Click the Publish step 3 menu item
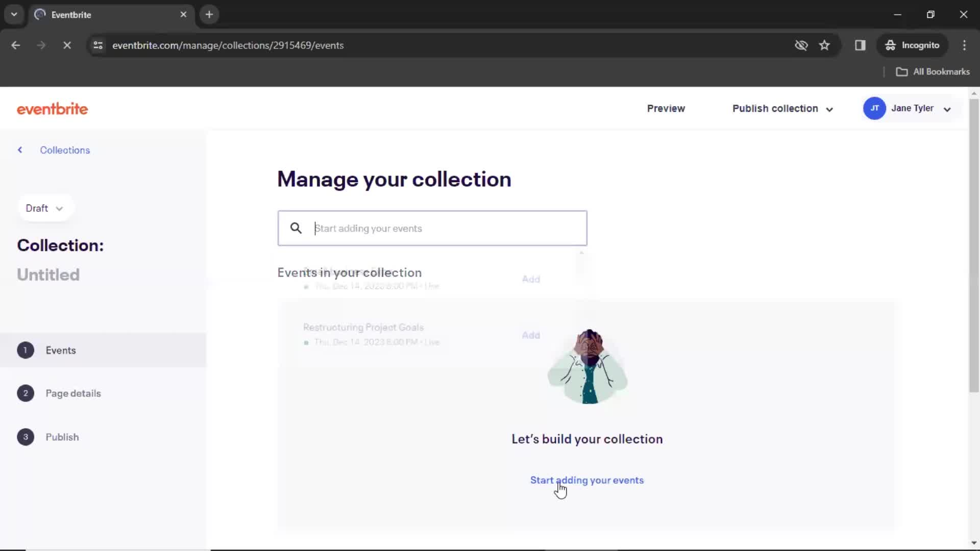The height and width of the screenshot is (551, 980). (x=62, y=437)
